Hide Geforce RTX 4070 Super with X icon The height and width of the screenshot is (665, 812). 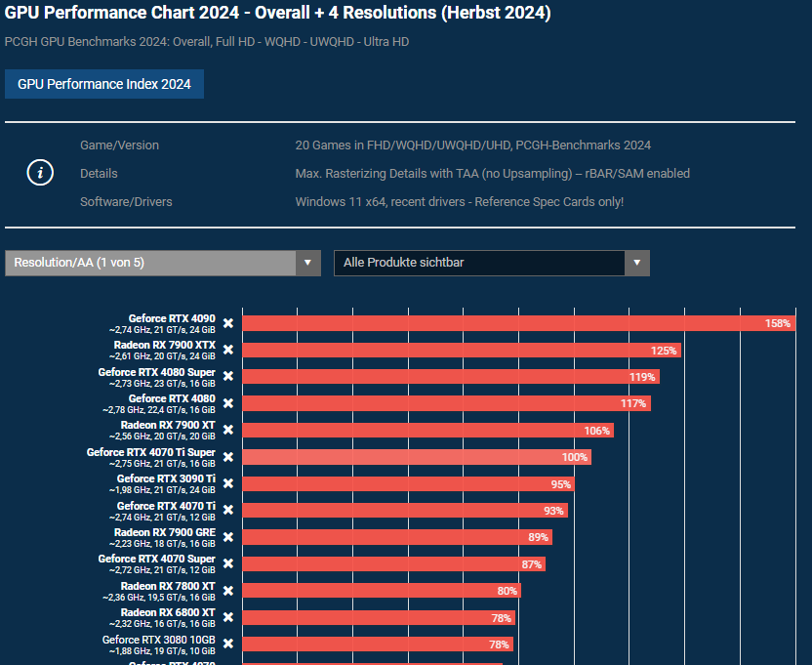pos(227,563)
